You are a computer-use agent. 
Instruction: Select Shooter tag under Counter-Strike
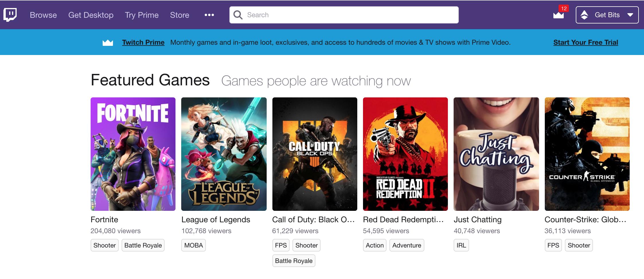579,245
